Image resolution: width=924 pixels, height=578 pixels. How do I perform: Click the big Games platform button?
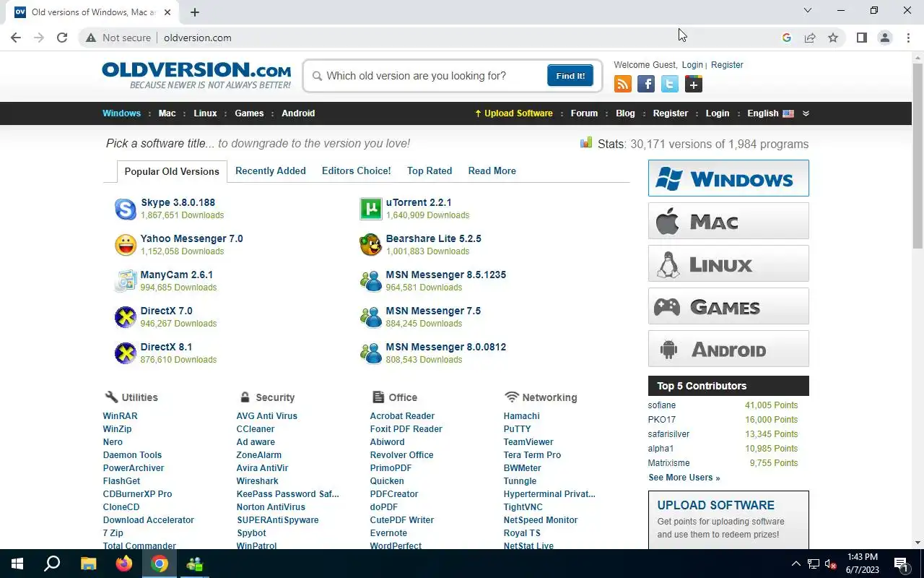tap(728, 306)
